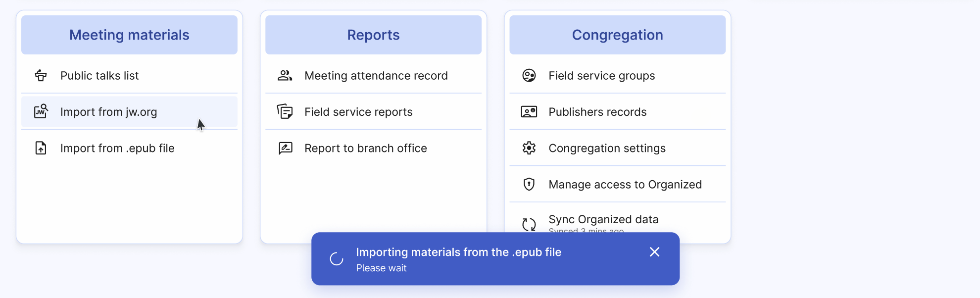Dismiss the importing materials notification
The image size is (980, 298).
click(654, 252)
